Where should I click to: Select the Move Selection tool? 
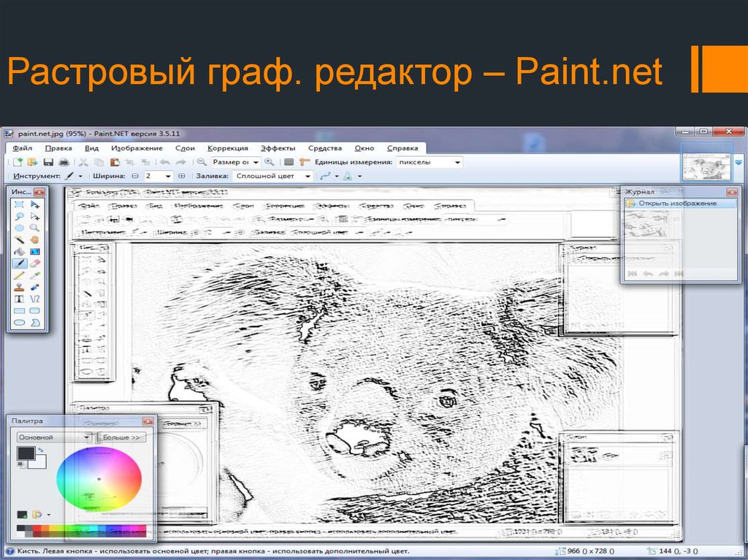pyautogui.click(x=35, y=217)
